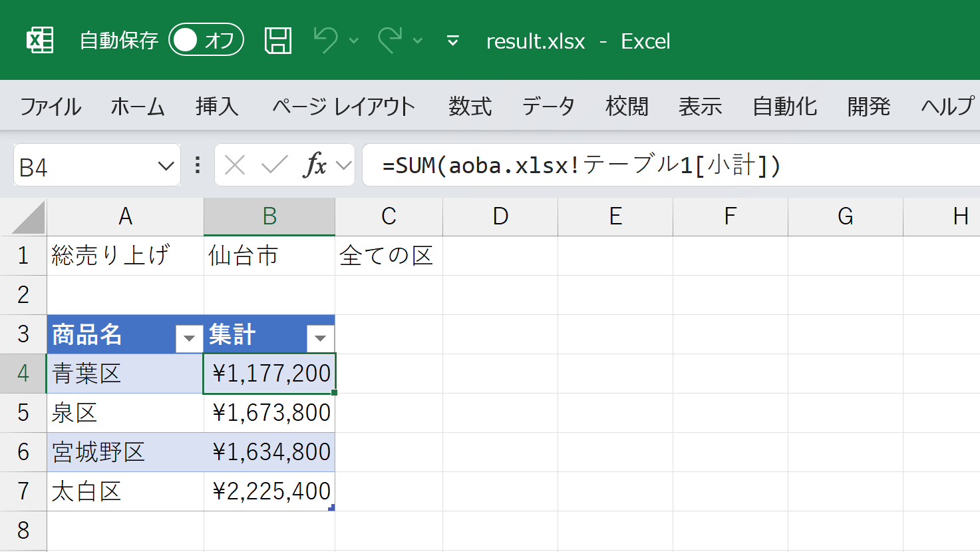The width and height of the screenshot is (980, 552).
Task: Open the 集計 column filter dropdown
Action: click(x=320, y=338)
